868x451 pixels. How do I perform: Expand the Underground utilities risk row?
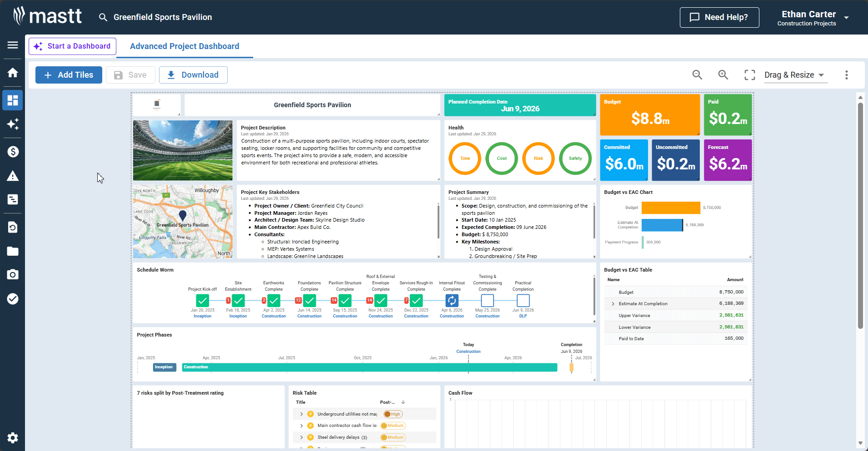coord(301,414)
